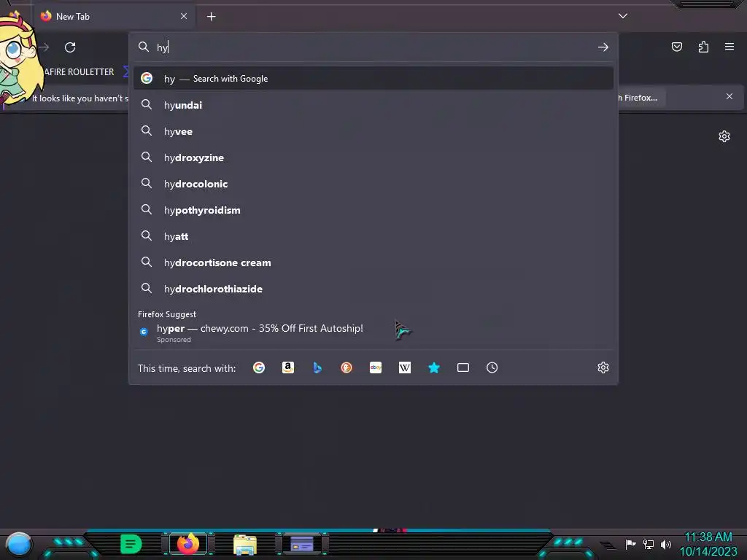Viewport: 747px width, 560px height.
Task: Open the File Explorer taskbar icon
Action: [245, 544]
